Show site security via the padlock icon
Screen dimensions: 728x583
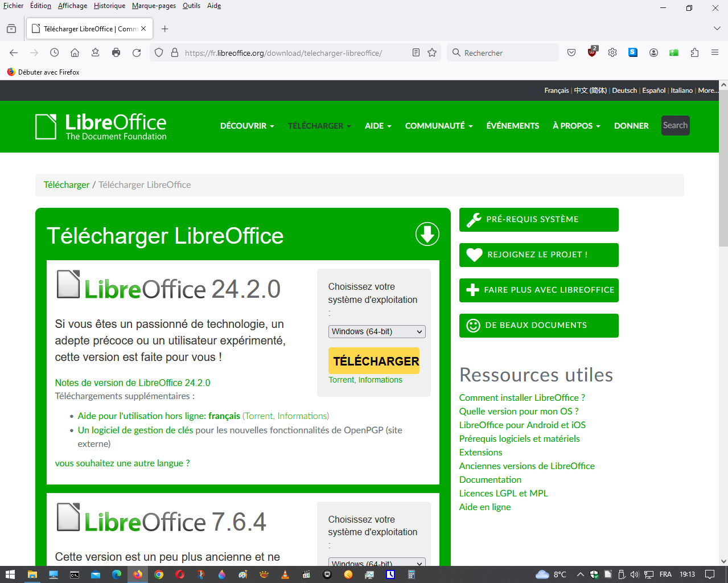click(x=175, y=52)
